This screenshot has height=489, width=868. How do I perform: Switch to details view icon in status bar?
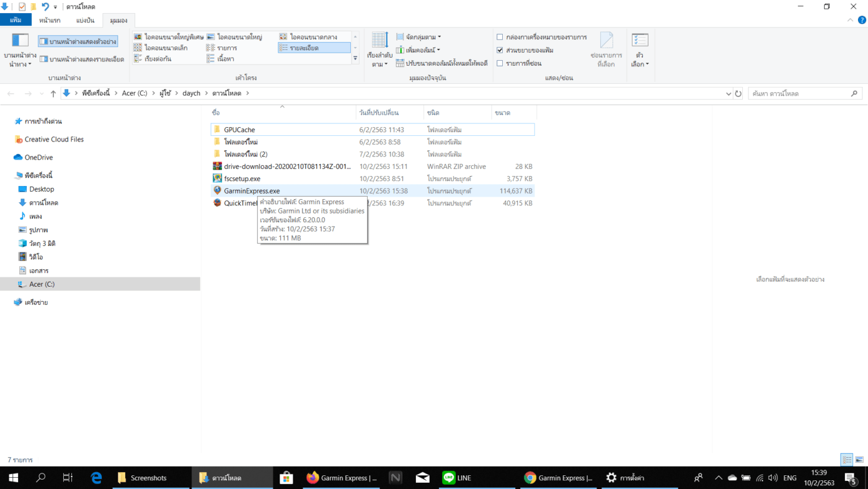click(847, 460)
